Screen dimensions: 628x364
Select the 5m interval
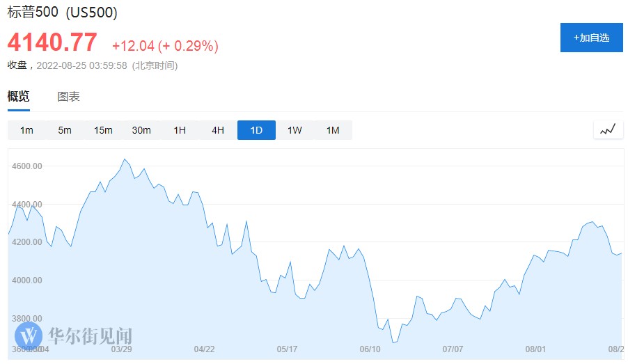click(65, 130)
